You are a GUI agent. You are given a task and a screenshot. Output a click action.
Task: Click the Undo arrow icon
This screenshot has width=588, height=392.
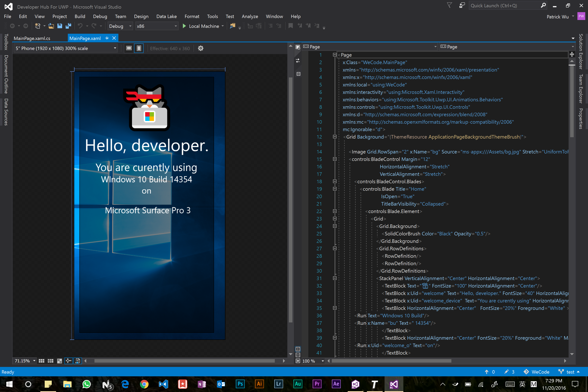point(80,26)
